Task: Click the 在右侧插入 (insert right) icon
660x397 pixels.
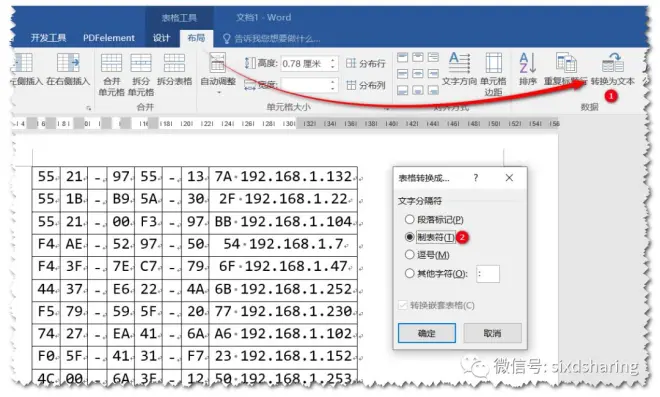Action: click(x=68, y=63)
